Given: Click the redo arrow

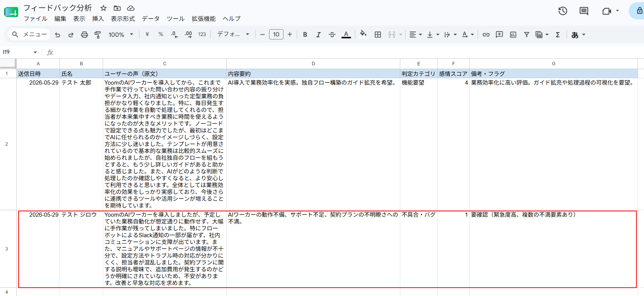Looking at the screenshot, I should pos(71,35).
